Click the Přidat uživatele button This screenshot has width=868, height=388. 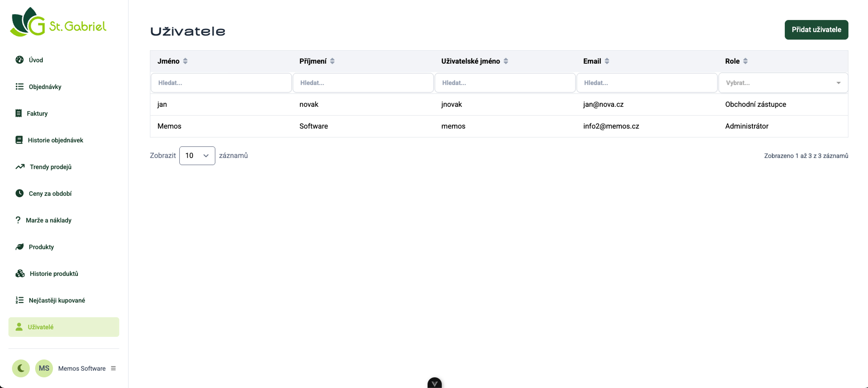click(816, 30)
